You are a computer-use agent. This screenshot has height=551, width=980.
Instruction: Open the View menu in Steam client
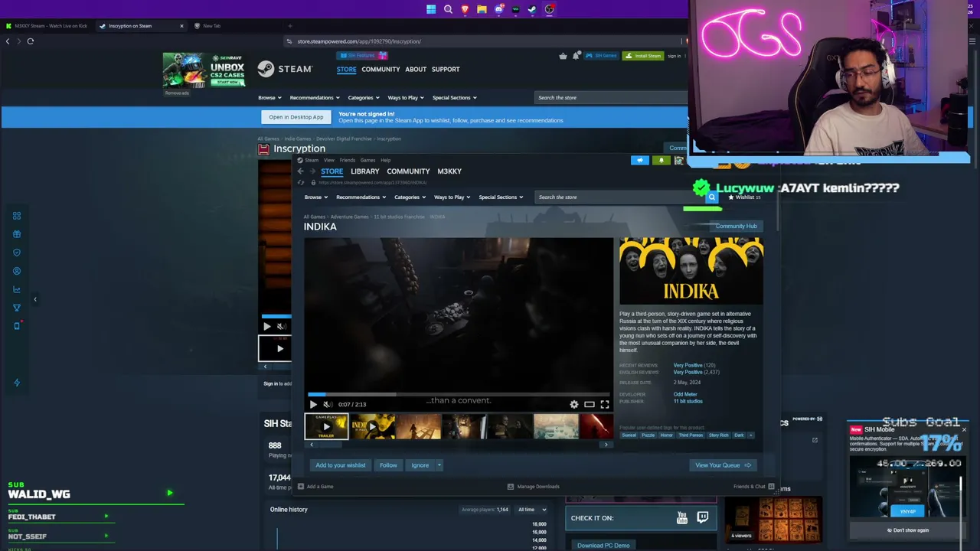click(x=328, y=160)
